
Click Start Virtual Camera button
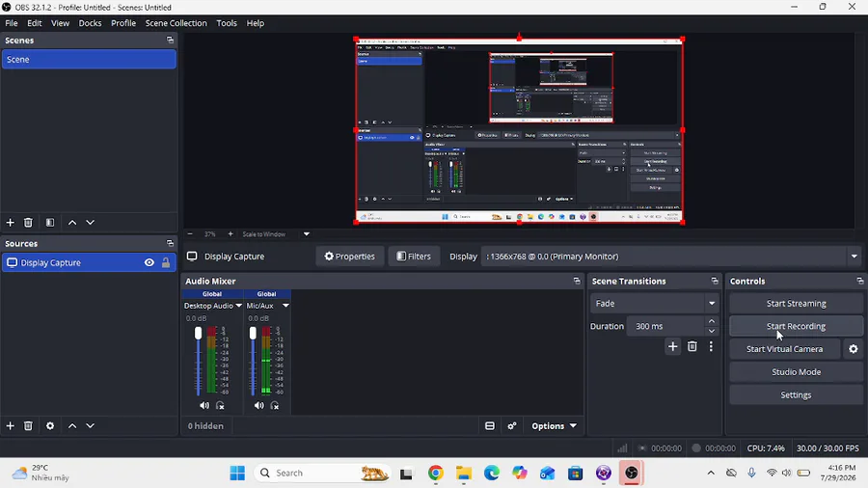coord(784,349)
